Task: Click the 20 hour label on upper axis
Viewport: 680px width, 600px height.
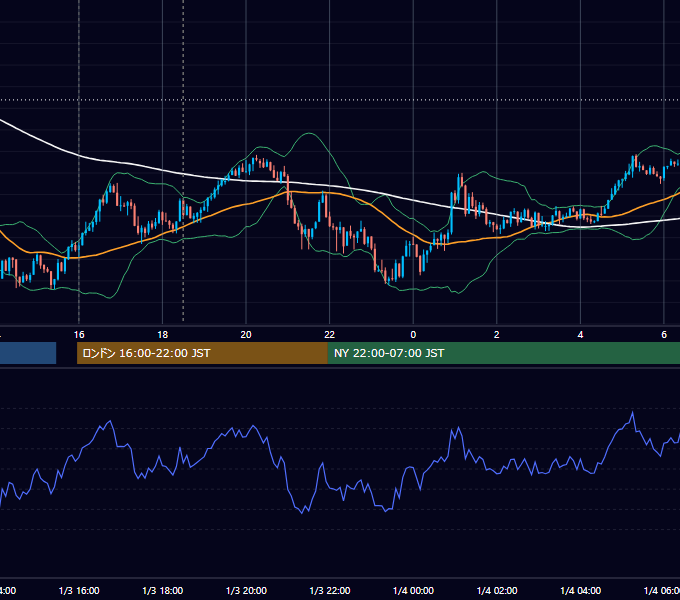Action: (x=246, y=335)
